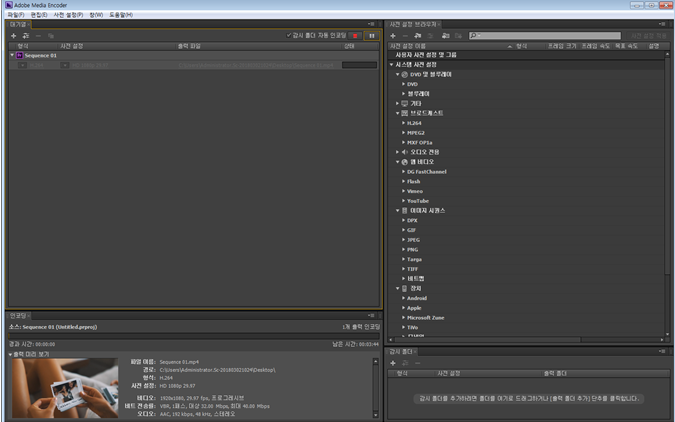
Task: Open the HD 1080p 29.97 preset dropdown
Action: coord(65,65)
